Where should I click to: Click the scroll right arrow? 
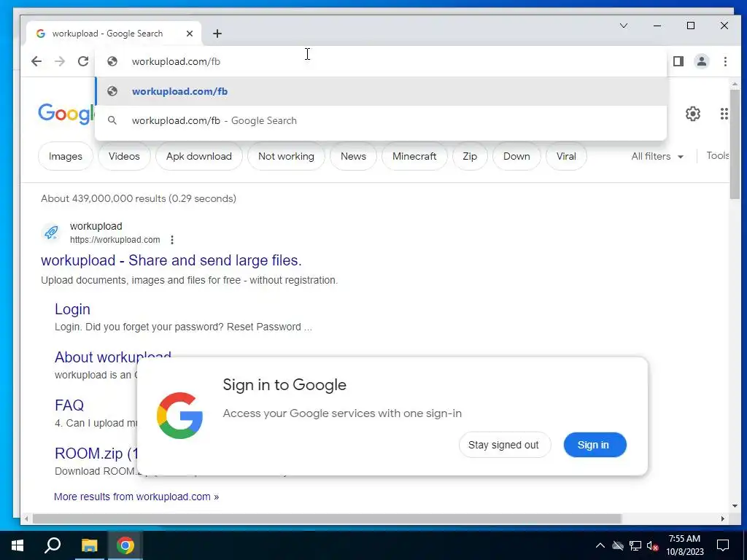point(723,518)
